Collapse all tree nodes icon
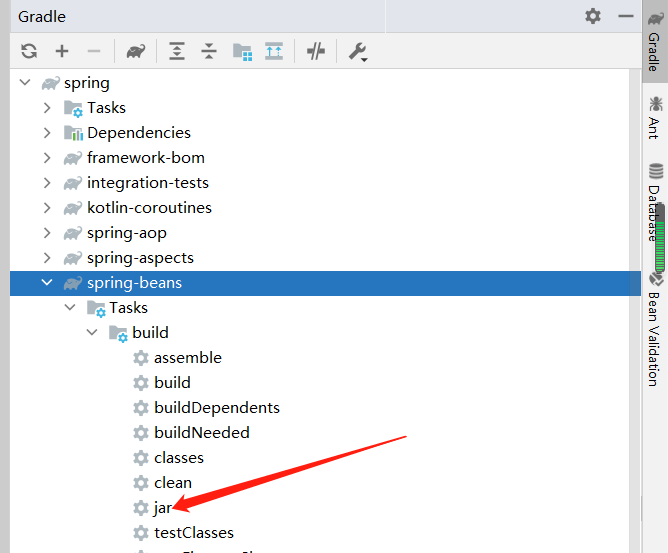Image resolution: width=668 pixels, height=553 pixels. pyautogui.click(x=209, y=51)
